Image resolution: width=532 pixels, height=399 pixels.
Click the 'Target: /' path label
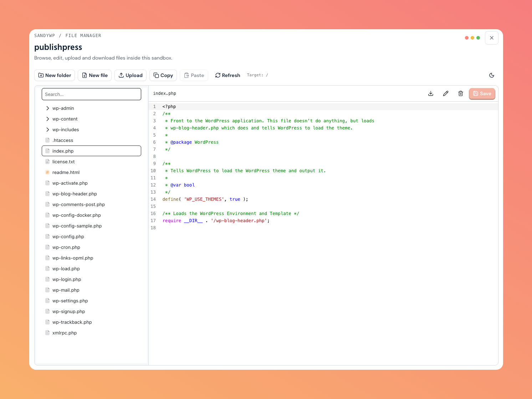click(257, 75)
